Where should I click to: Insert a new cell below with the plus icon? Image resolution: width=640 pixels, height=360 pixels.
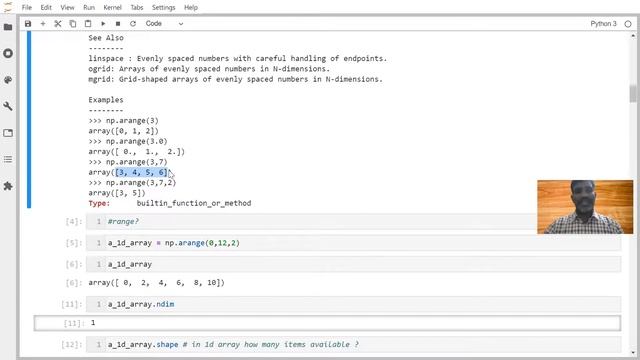click(x=43, y=24)
